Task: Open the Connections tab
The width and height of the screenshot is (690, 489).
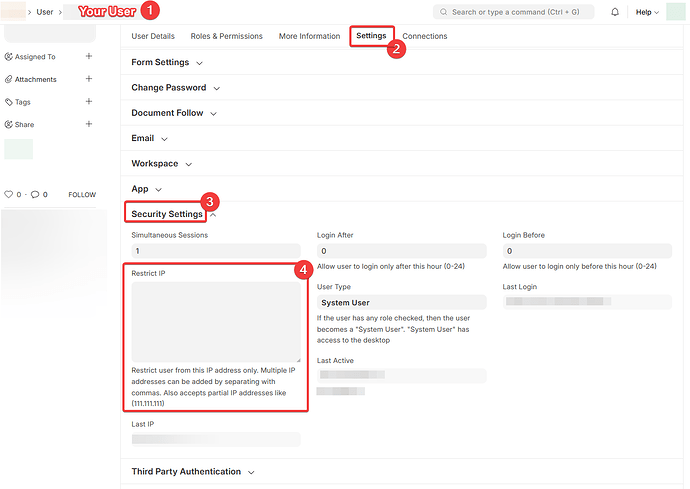Action: (424, 36)
